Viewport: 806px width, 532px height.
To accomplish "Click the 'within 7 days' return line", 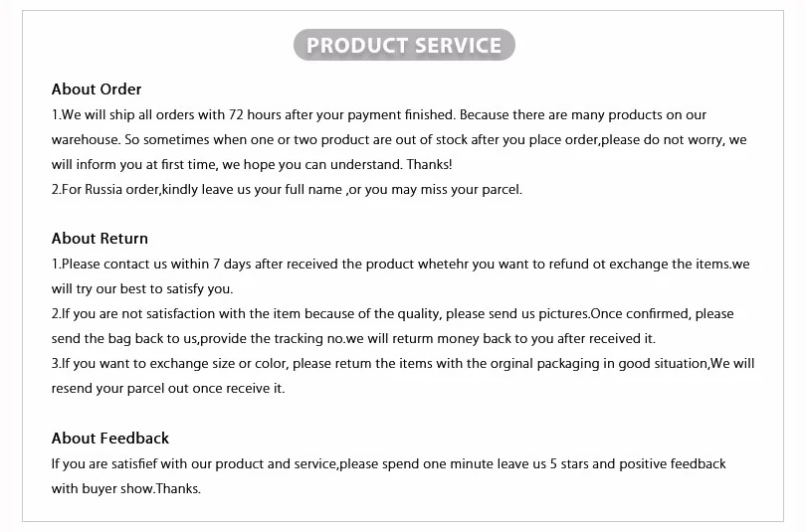I will [x=400, y=264].
